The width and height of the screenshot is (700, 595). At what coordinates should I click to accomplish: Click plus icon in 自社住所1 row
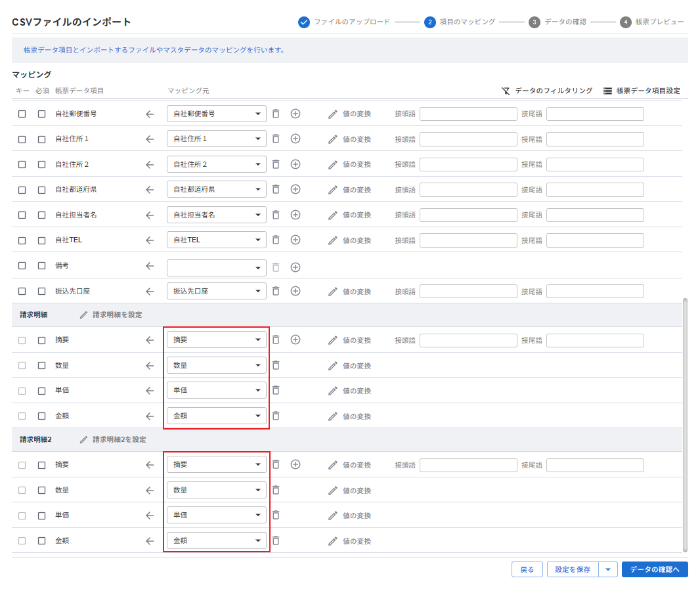[295, 139]
